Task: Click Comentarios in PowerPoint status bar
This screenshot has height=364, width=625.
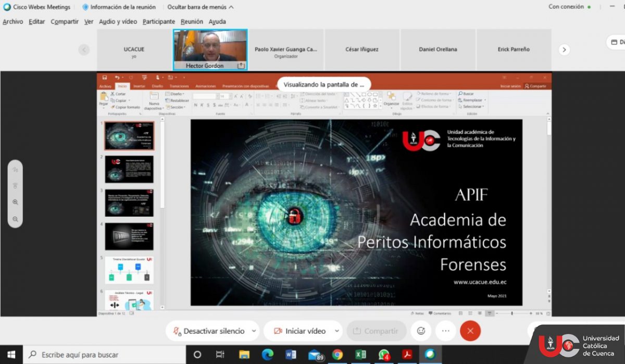Action: click(440, 313)
